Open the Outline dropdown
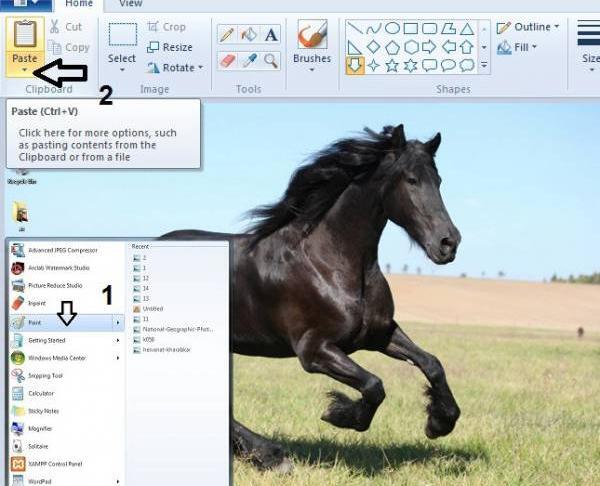 click(x=528, y=27)
